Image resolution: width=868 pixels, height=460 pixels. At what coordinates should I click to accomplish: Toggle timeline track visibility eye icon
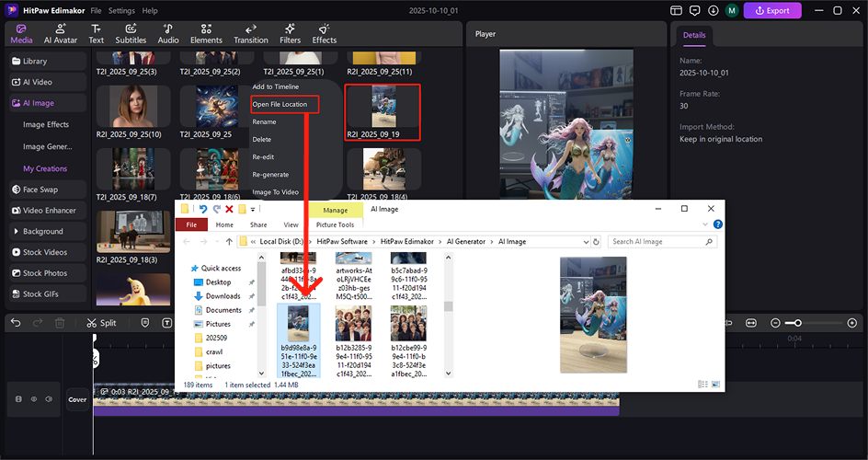[x=34, y=399]
